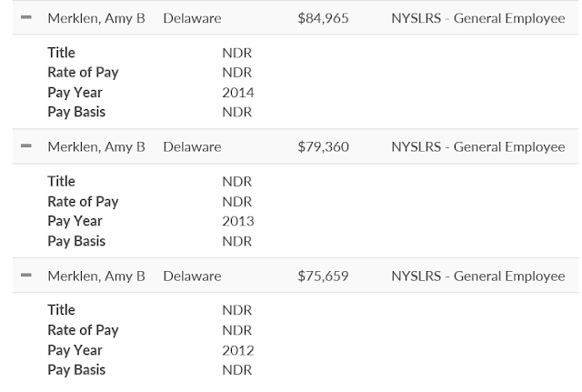Click Delaware in the $75,659 row
Viewport: 582px width, 392px height.
coord(192,276)
